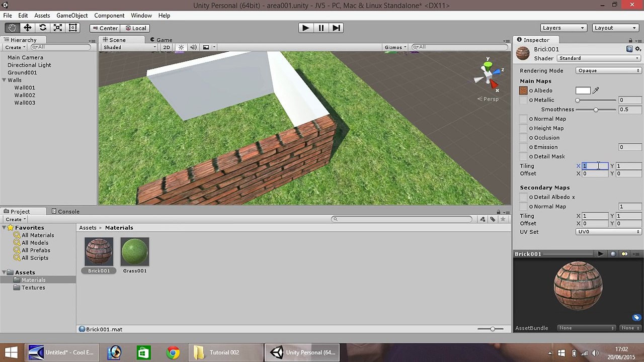
Task: Open the material settings gear menu
Action: [638, 49]
